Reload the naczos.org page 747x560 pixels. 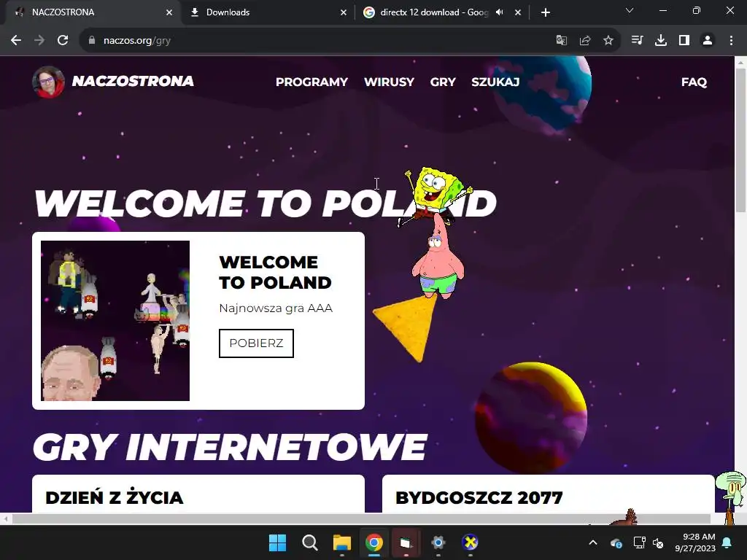(63, 41)
